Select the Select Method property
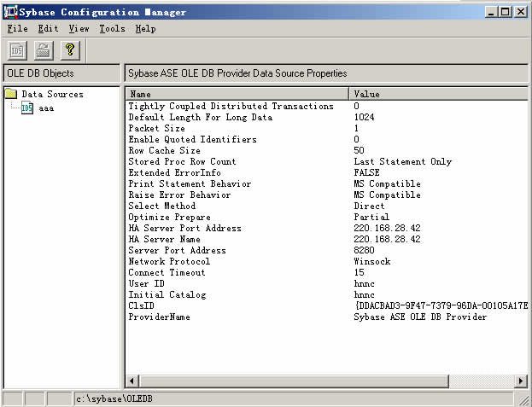Image resolution: width=532 pixels, height=407 pixels. 162,206
